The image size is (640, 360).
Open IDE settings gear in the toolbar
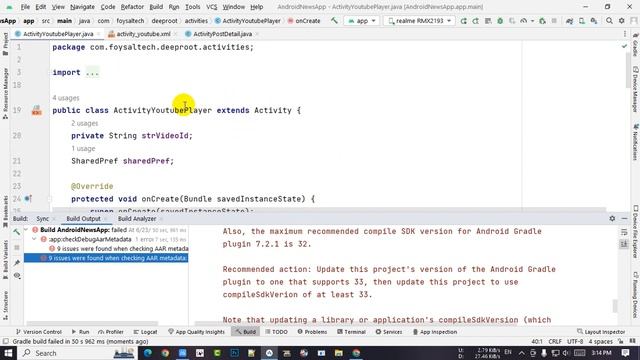[x=622, y=21]
